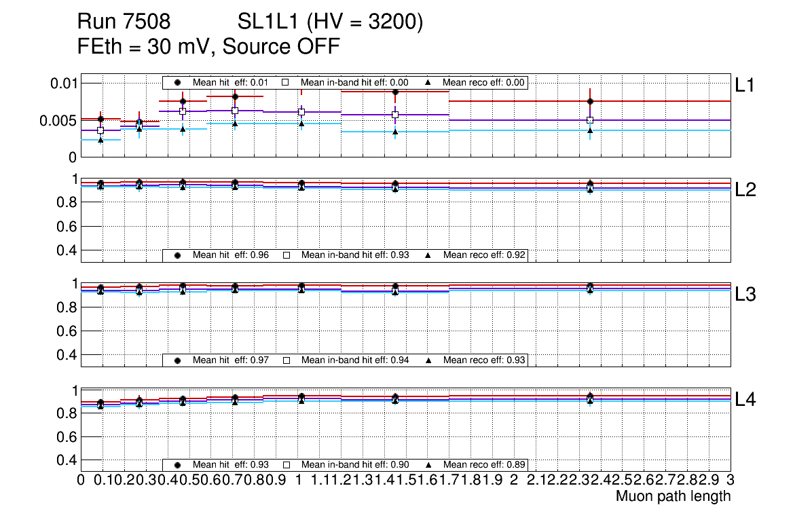This screenshot has width=812, height=524.
Task: Select the open square marker in L3 legend
Action: pyautogui.click(x=286, y=360)
